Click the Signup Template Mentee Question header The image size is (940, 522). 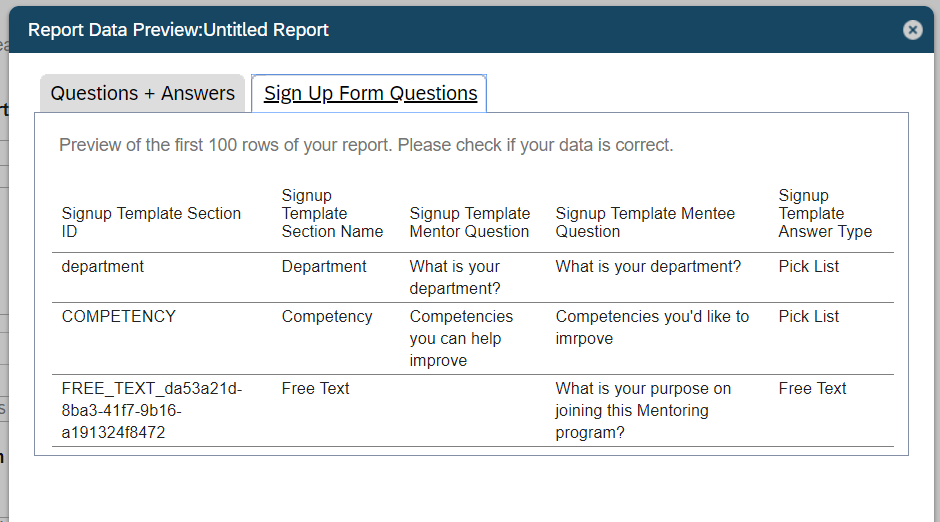(x=645, y=222)
